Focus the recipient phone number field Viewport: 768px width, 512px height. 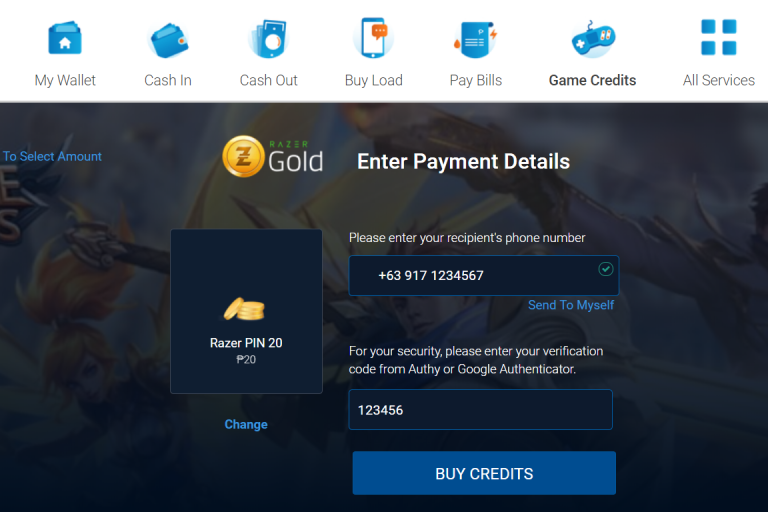tap(483, 275)
